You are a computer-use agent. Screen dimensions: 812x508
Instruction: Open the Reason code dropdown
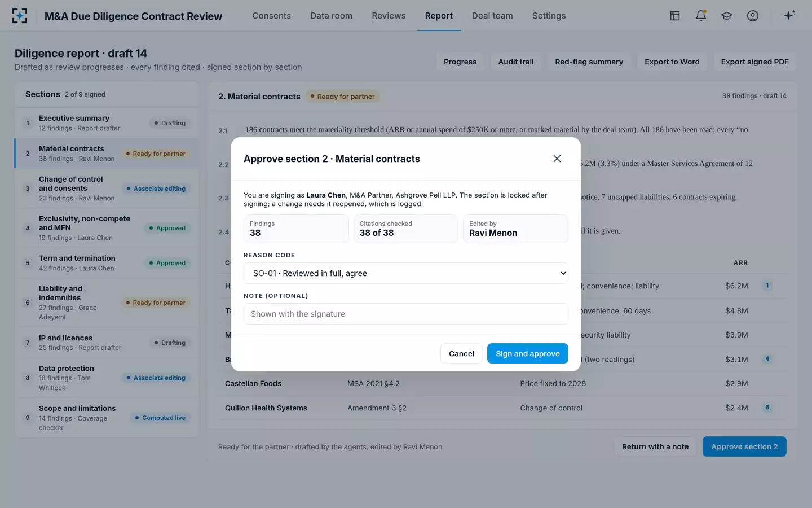tap(406, 273)
